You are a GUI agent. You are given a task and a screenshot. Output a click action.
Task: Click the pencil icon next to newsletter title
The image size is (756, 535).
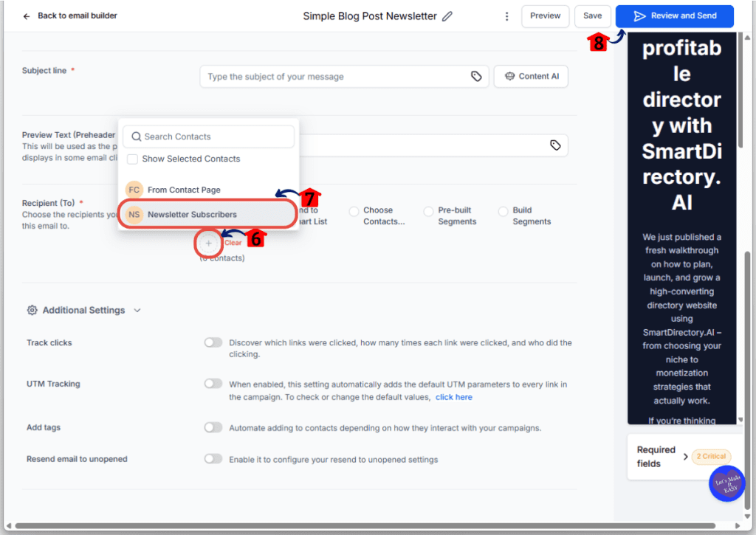coord(448,15)
